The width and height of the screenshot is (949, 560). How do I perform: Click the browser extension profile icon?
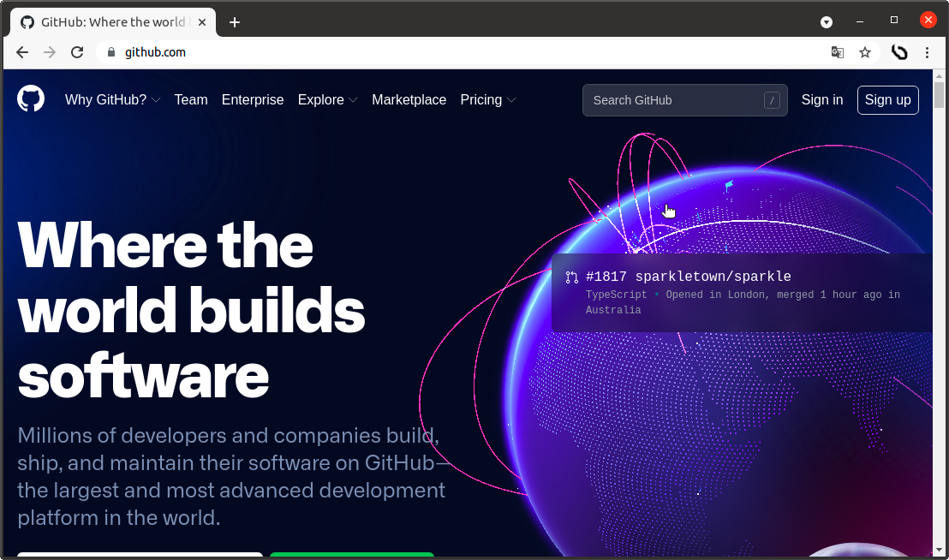tap(899, 52)
